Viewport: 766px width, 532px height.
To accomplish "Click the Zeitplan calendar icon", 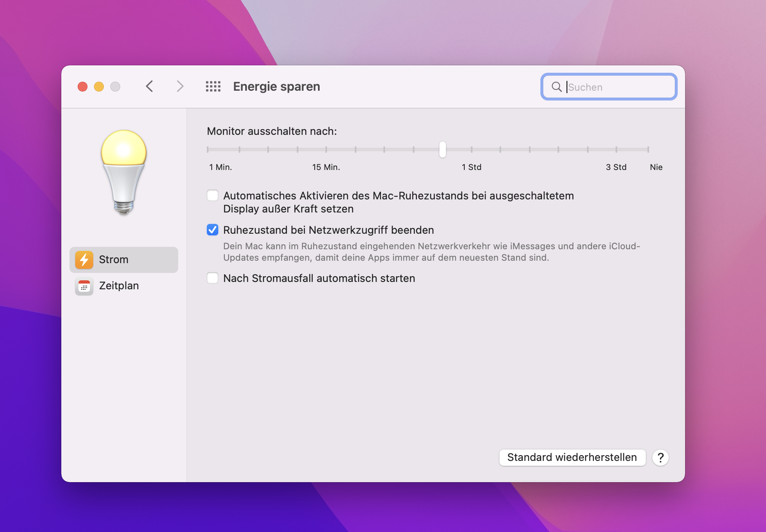I will coord(84,286).
